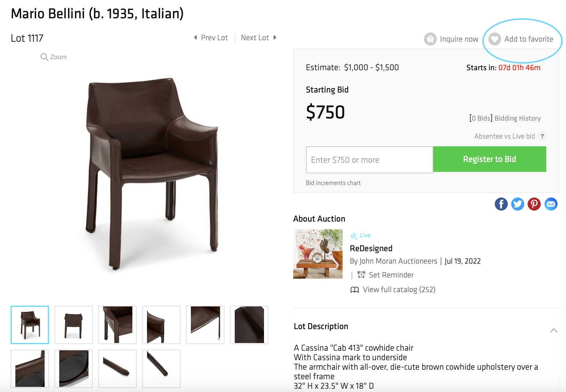Collapse the Lot Description section
566x392 pixels.
click(x=554, y=331)
